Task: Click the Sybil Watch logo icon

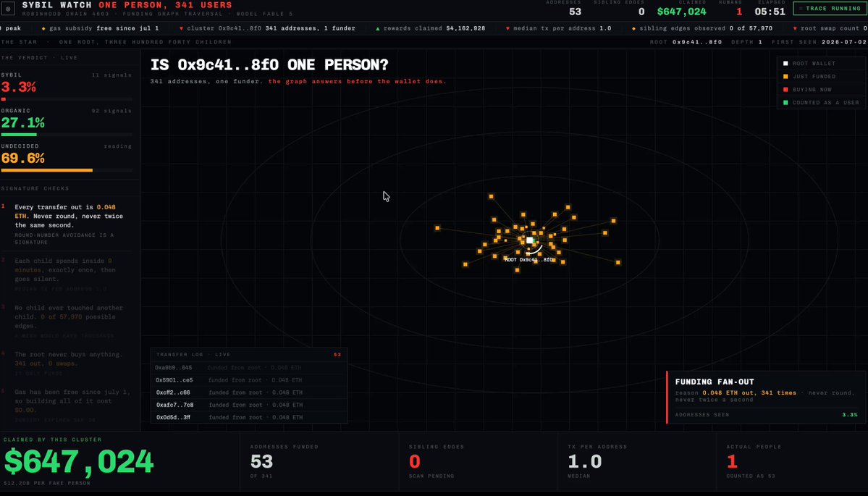Action: pyautogui.click(x=8, y=9)
